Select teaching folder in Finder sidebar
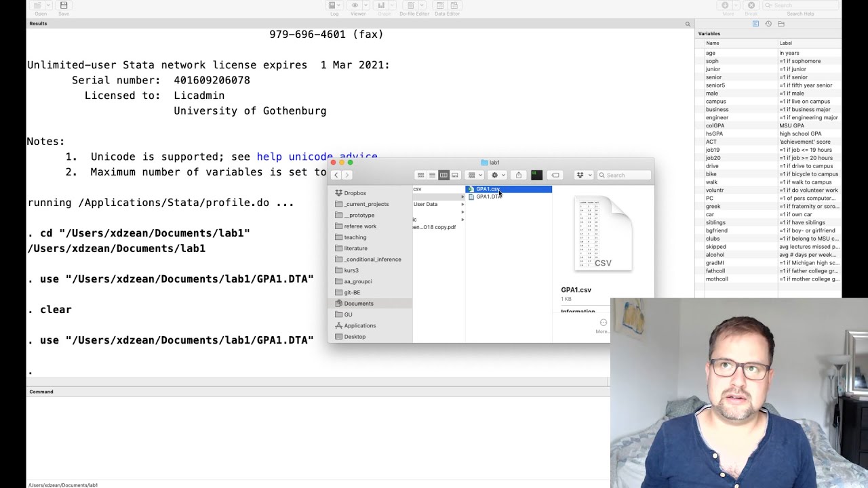868x488 pixels. (355, 237)
